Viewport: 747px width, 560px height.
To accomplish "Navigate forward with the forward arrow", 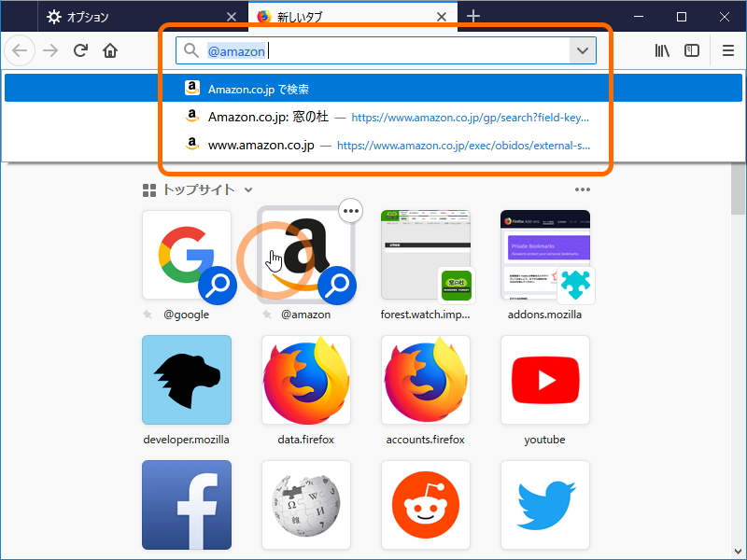I will pos(49,50).
